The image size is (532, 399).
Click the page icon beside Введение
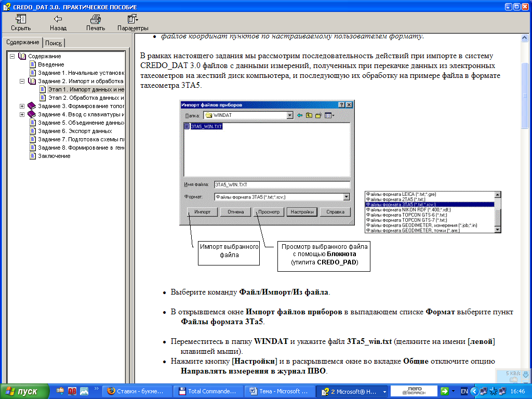click(x=33, y=64)
